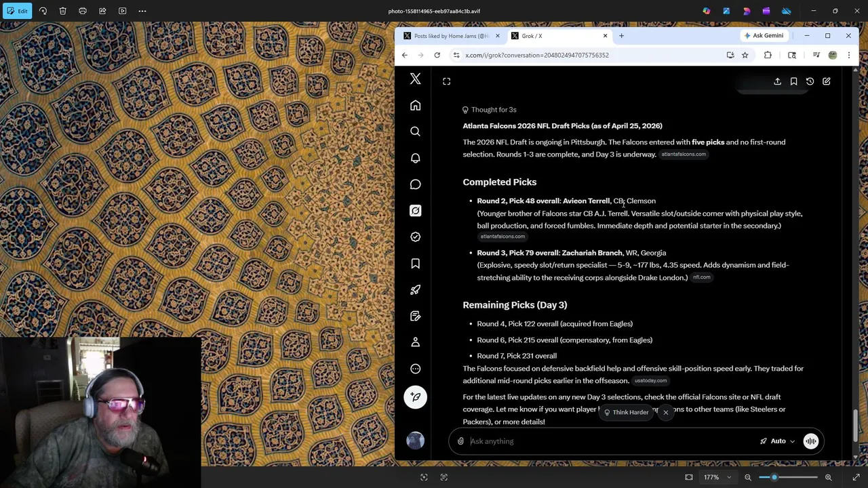Open the nfl.com source link
Screen dimensions: 868x488
pyautogui.click(x=701, y=277)
